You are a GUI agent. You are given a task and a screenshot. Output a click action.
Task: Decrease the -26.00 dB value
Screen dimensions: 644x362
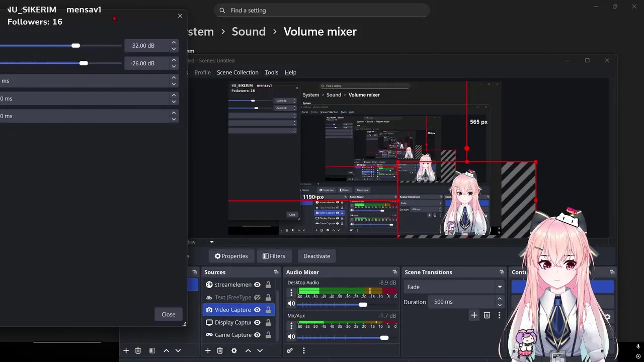pyautogui.click(x=174, y=66)
